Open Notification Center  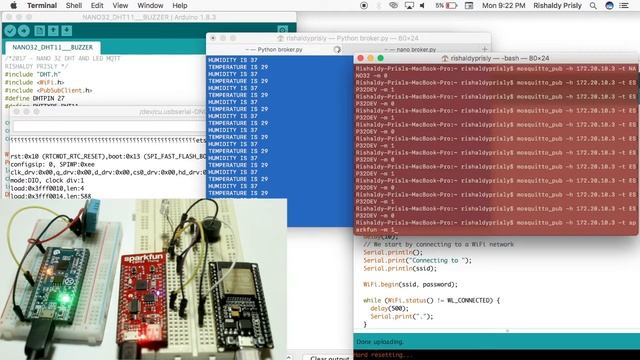pos(624,6)
